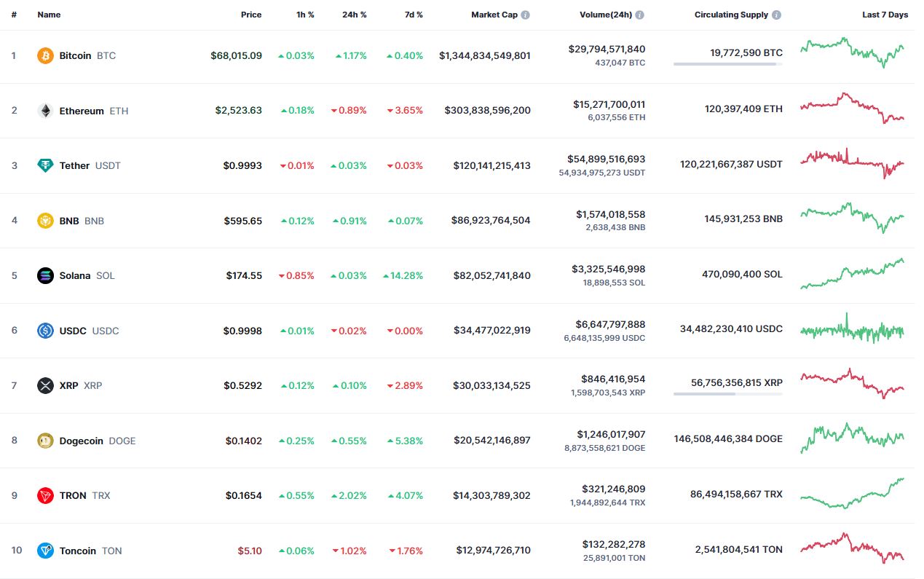
Task: Click Solana's price $174.55
Action: pyautogui.click(x=244, y=275)
